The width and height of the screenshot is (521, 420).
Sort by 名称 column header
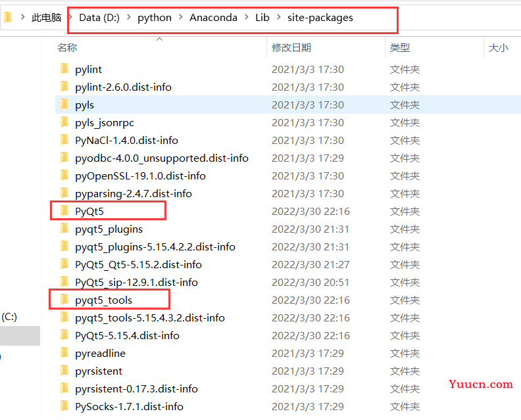67,47
